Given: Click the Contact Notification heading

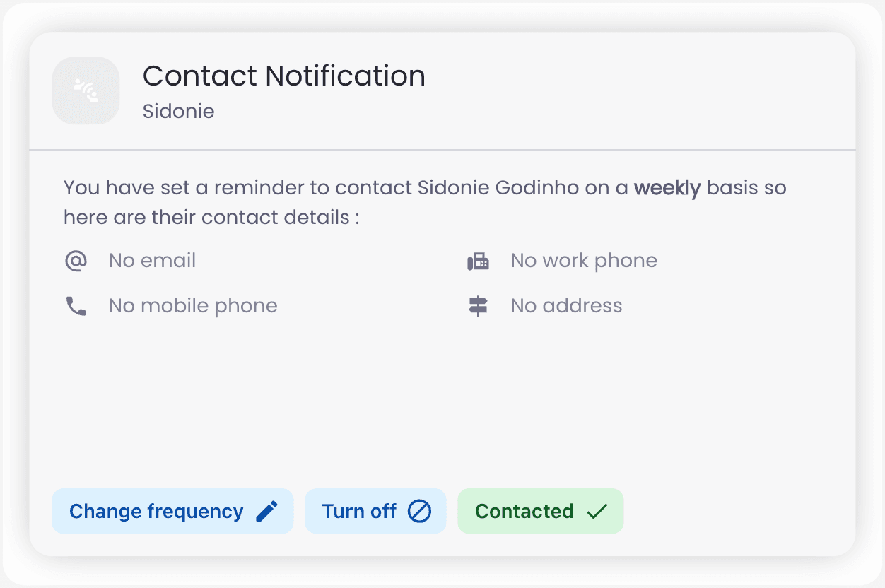Looking at the screenshot, I should (x=284, y=76).
